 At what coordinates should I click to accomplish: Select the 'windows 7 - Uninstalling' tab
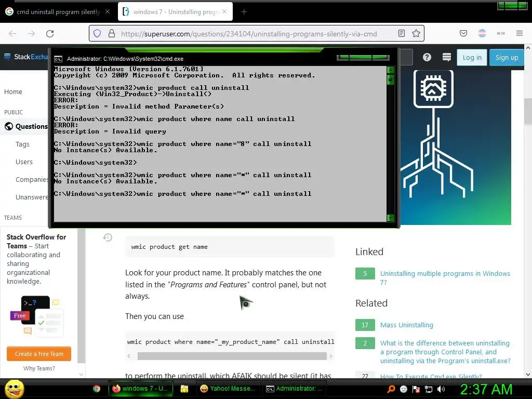tap(175, 12)
